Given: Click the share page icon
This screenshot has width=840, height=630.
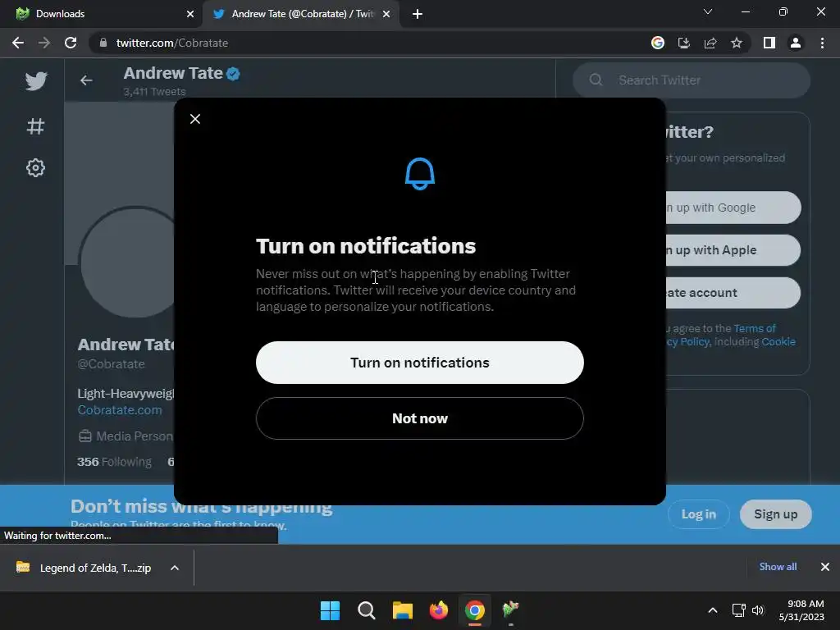Looking at the screenshot, I should [710, 43].
